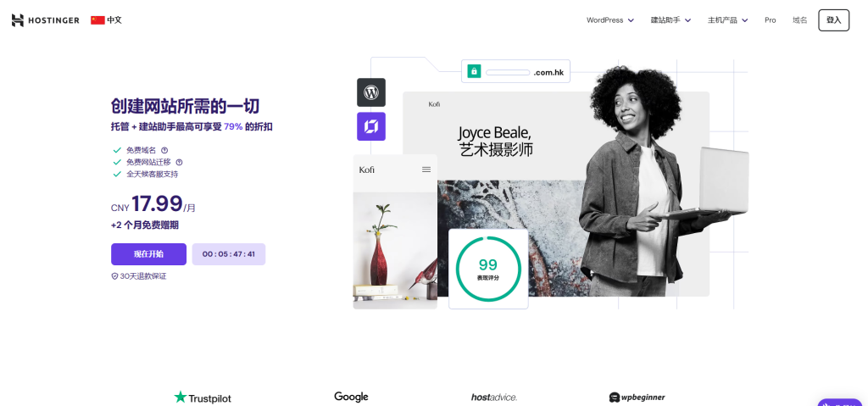Click the WordPress icon tile
Screen dimensions: 868x406
(371, 92)
